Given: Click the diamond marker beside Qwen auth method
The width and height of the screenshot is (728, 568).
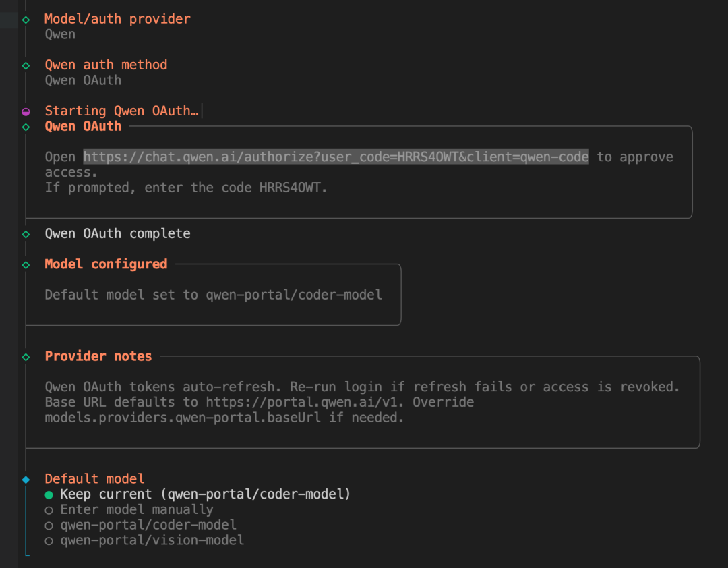Looking at the screenshot, I should click(26, 65).
